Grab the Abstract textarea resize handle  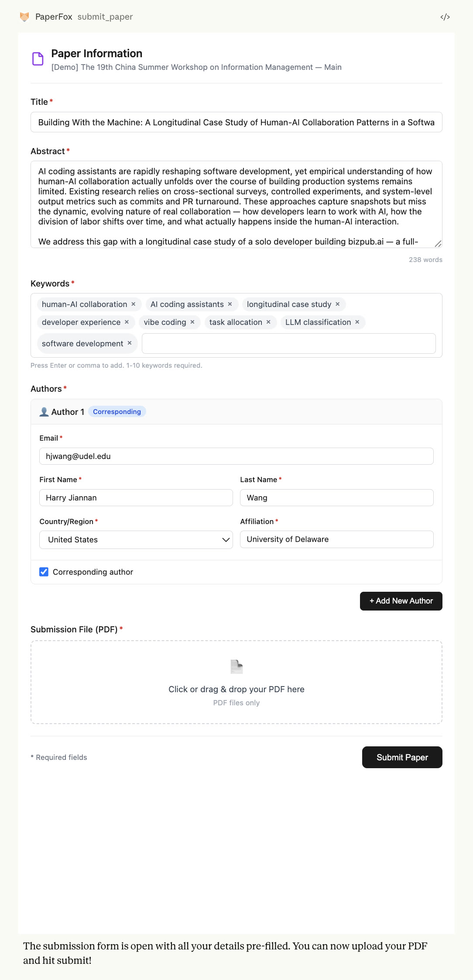438,244
